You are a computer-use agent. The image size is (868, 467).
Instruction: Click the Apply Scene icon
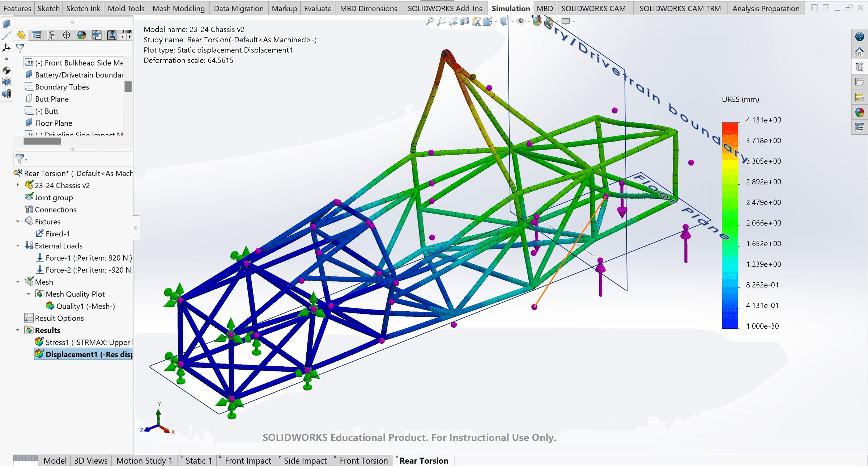click(x=549, y=21)
